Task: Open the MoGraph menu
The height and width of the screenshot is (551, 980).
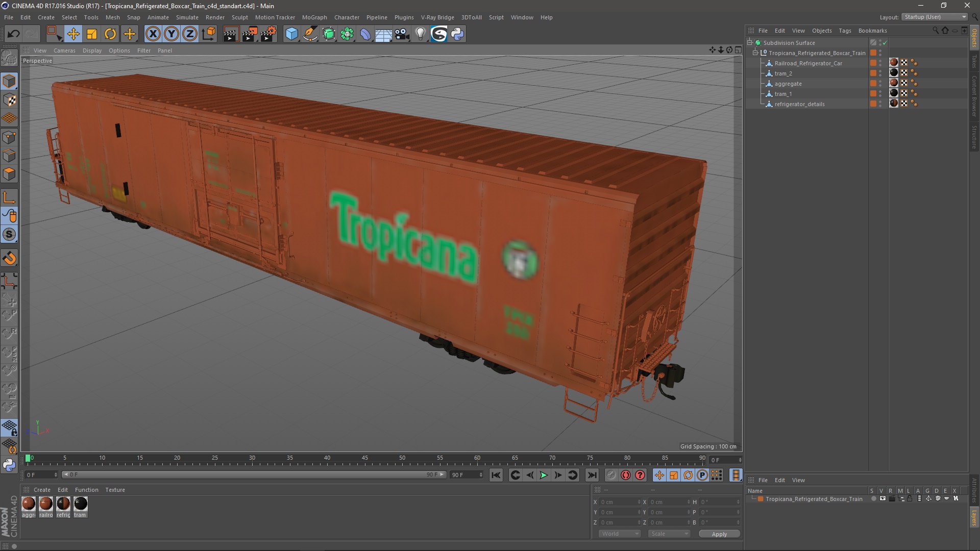Action: [x=314, y=17]
